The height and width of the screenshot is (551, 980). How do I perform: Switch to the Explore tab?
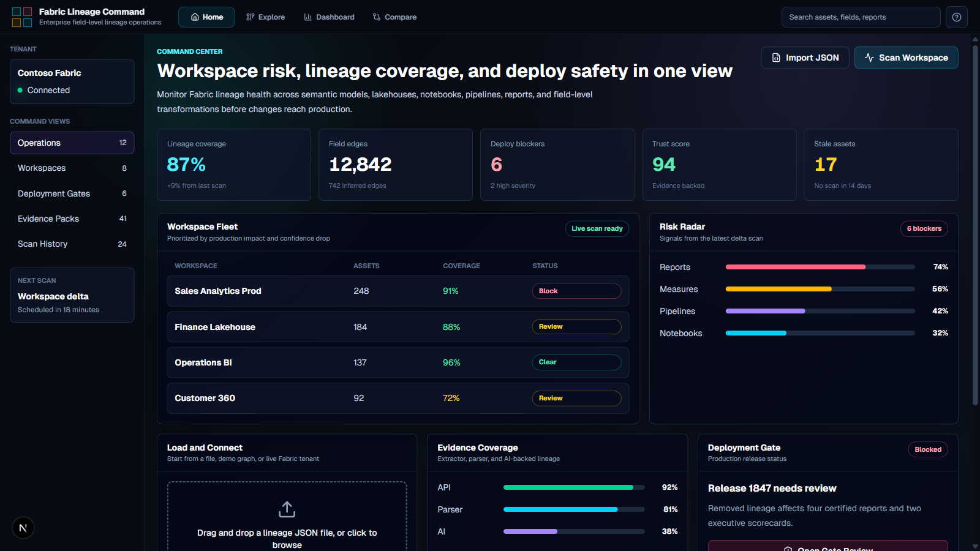click(265, 17)
